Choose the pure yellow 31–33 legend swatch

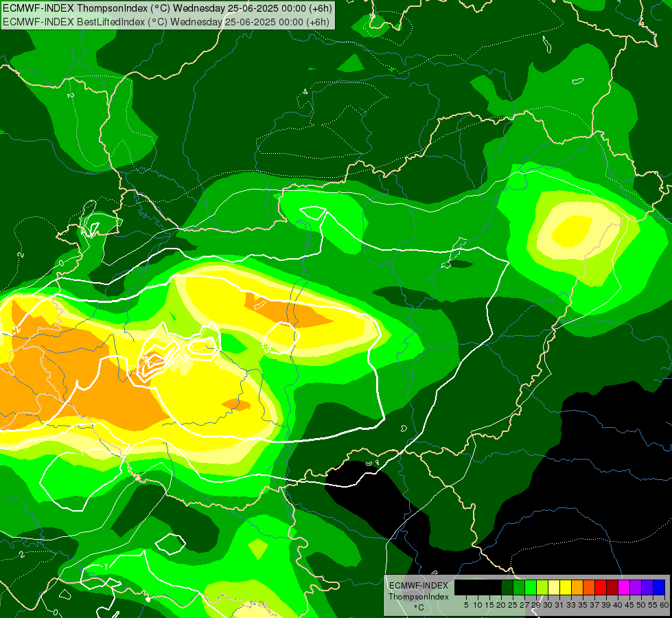(x=566, y=587)
